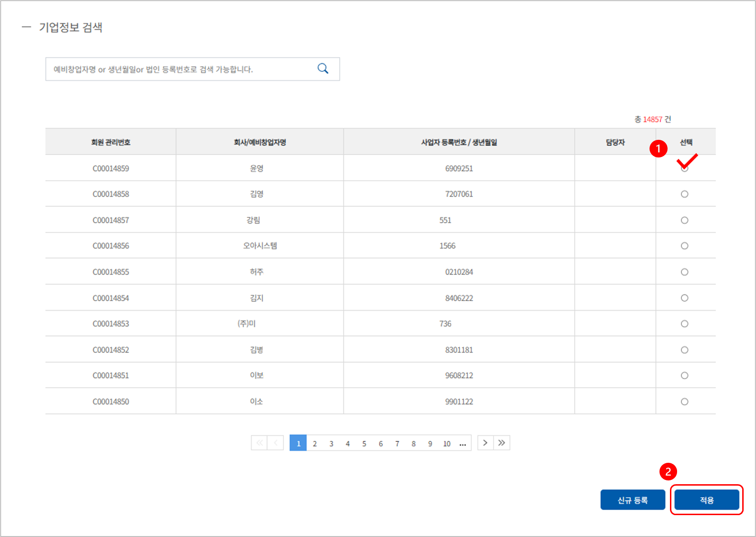This screenshot has height=537, width=756.
Task: Jump to last page double arrow
Action: tap(502, 443)
